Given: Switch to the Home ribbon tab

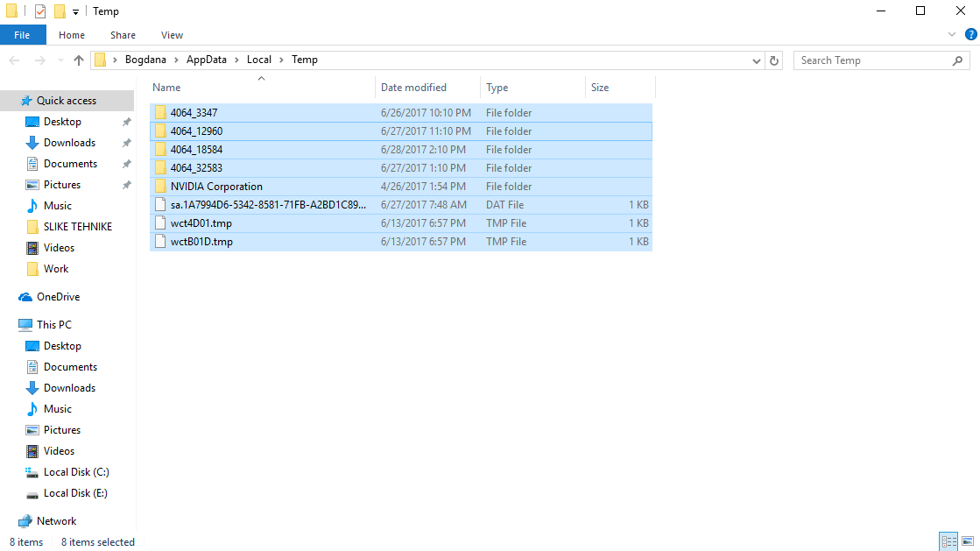Looking at the screenshot, I should (x=72, y=35).
